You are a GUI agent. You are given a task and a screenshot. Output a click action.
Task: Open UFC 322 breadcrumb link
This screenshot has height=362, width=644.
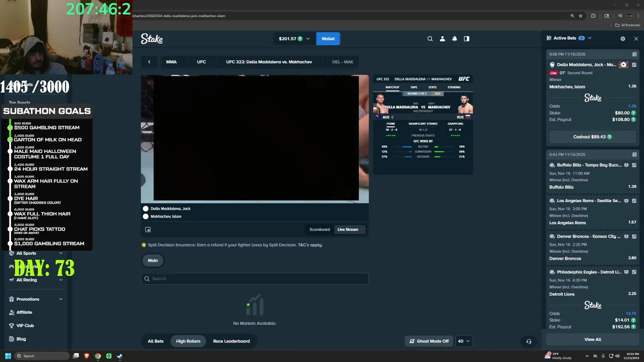pyautogui.click(x=269, y=62)
